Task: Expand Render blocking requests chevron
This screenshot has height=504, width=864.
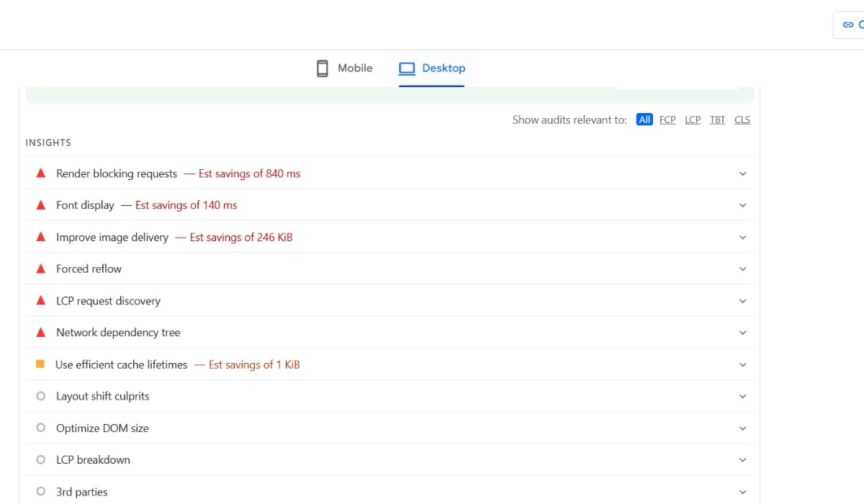Action: click(x=743, y=174)
